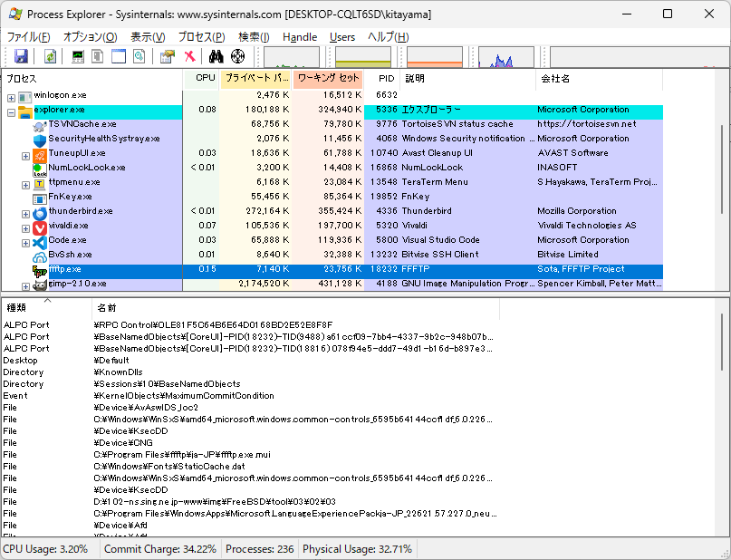Collapse the explorer.exe tree node
This screenshot has width=731, height=560.
point(11,112)
